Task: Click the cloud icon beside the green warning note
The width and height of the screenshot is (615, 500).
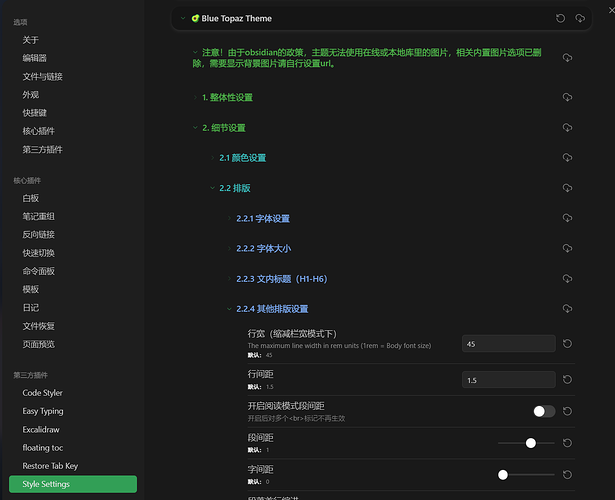Action: point(567,58)
